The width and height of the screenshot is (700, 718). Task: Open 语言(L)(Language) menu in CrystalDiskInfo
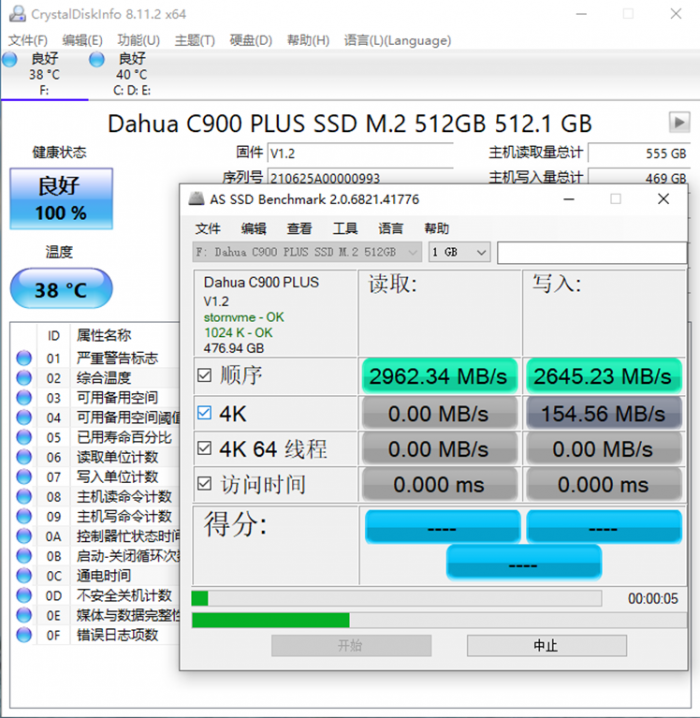tap(397, 40)
